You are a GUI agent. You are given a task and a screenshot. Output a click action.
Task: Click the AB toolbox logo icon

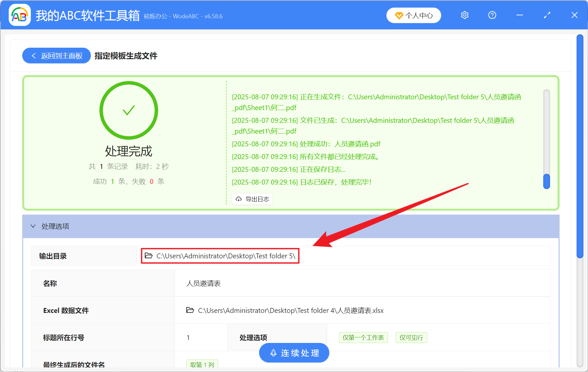tap(19, 15)
